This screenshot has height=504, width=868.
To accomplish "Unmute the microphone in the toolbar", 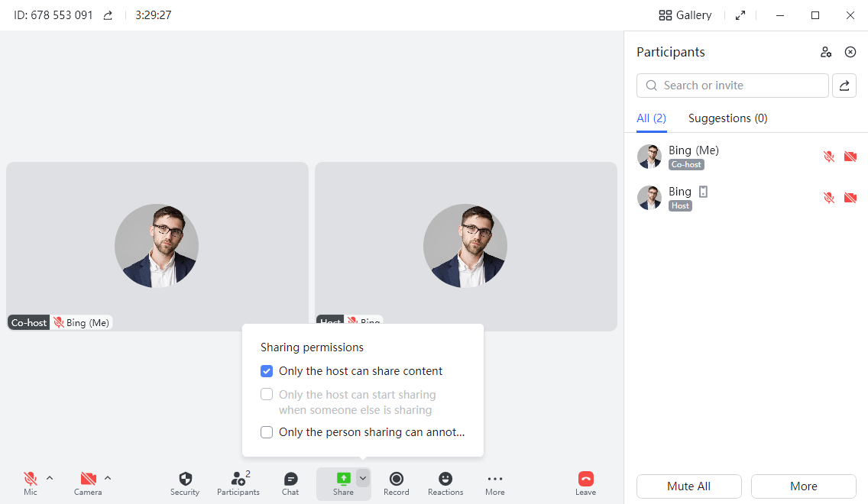I will (x=31, y=480).
